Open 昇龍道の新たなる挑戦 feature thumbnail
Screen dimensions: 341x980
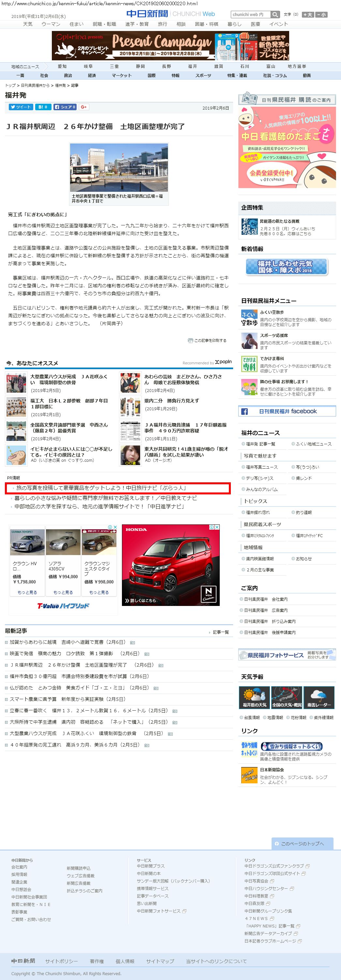249,226
